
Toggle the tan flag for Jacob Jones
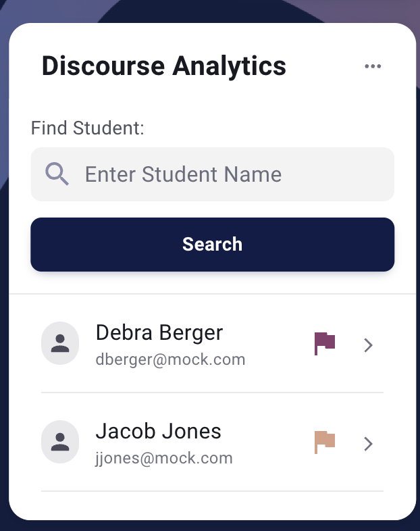click(x=325, y=442)
